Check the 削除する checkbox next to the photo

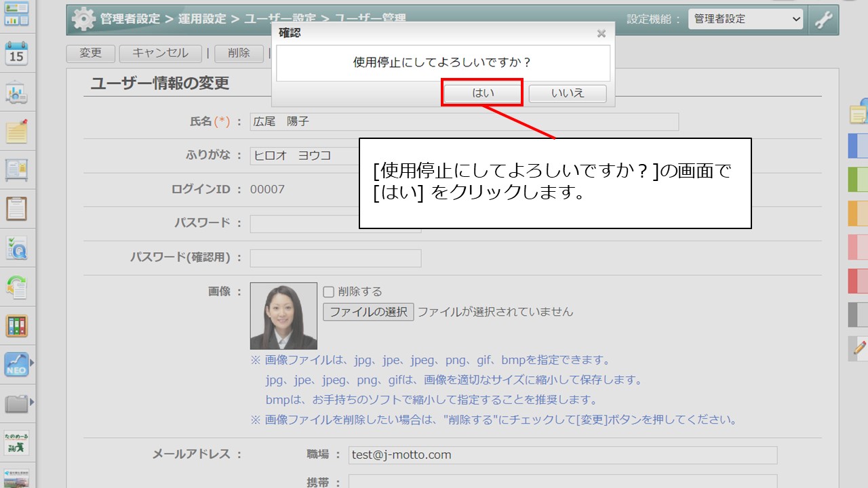(328, 291)
